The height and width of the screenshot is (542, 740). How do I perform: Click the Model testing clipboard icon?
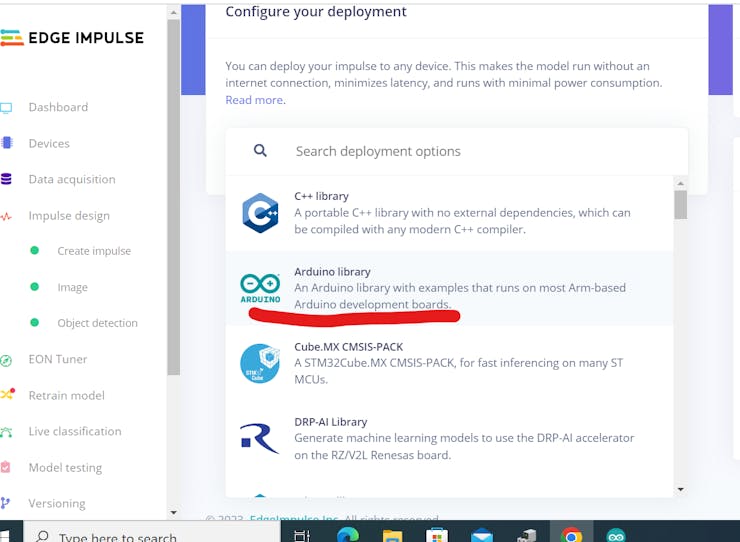coord(5,467)
